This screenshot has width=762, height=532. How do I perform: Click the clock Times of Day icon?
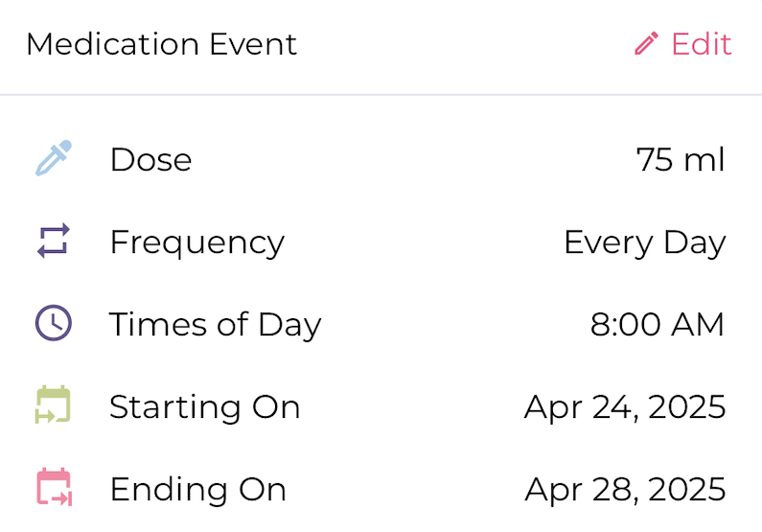click(x=54, y=324)
